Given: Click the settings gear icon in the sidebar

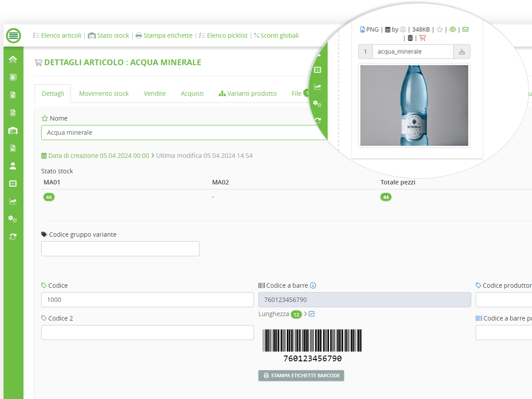Looking at the screenshot, I should tap(13, 219).
